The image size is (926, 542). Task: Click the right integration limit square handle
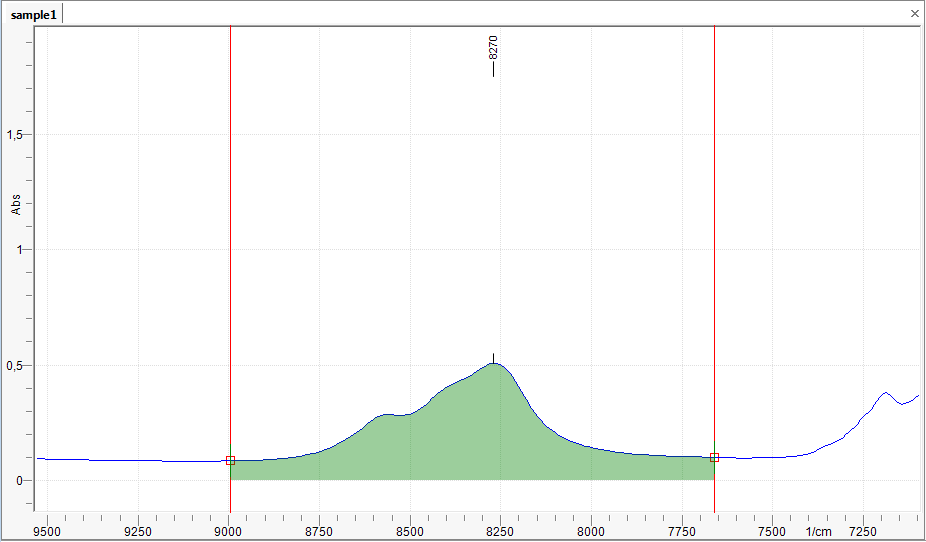(x=714, y=457)
